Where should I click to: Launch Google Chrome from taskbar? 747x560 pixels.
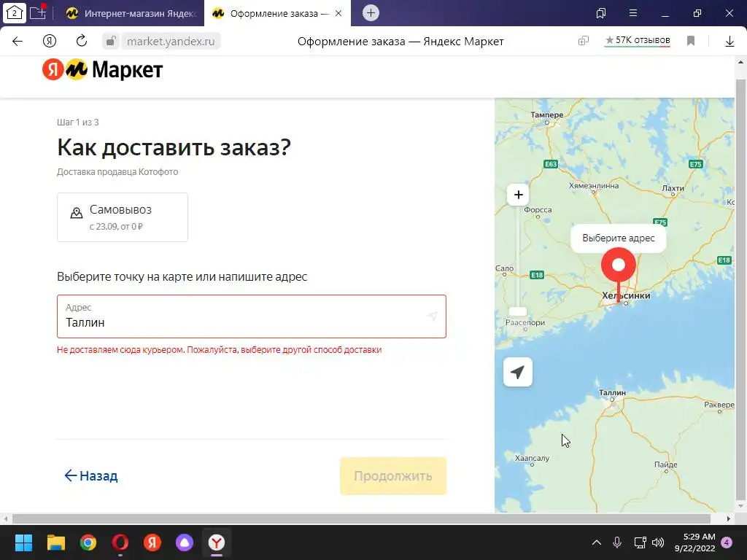point(88,542)
